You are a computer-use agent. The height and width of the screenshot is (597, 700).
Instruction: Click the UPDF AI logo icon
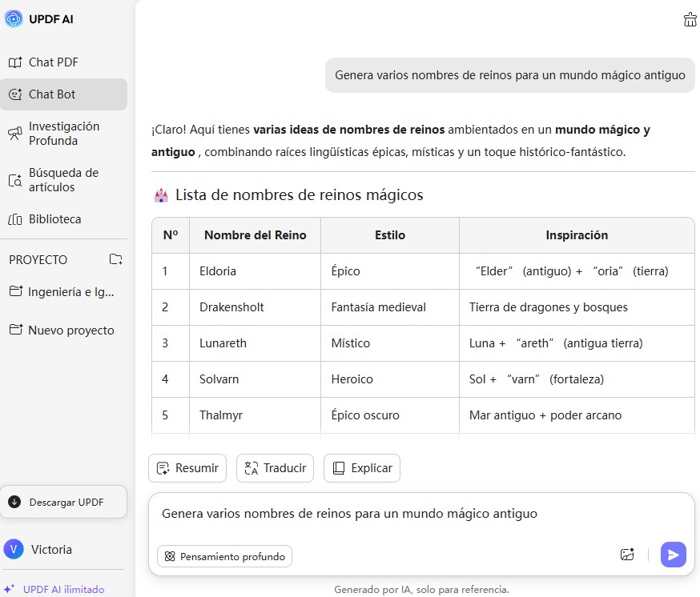point(14,19)
